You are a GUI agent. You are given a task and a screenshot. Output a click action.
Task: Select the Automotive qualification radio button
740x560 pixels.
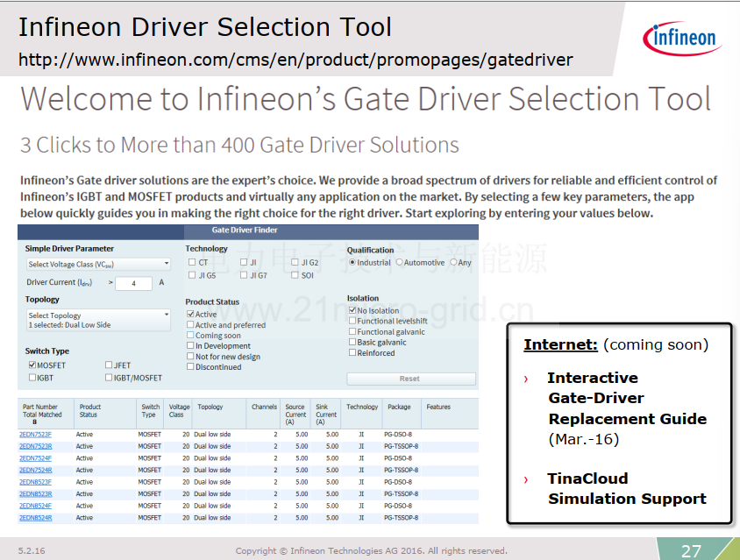pos(400,262)
